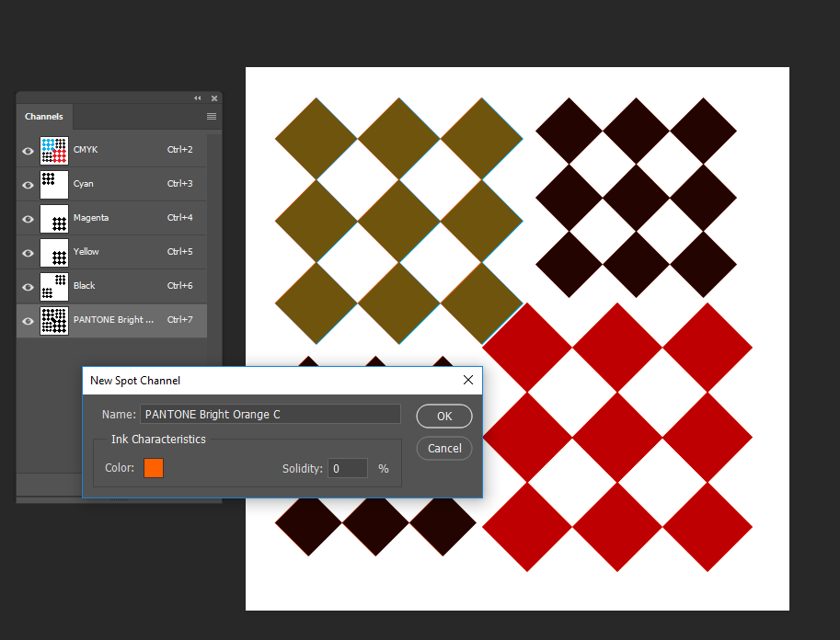Select the Black channel by its name
Image resolution: width=840 pixels, height=640 pixels.
click(x=85, y=286)
